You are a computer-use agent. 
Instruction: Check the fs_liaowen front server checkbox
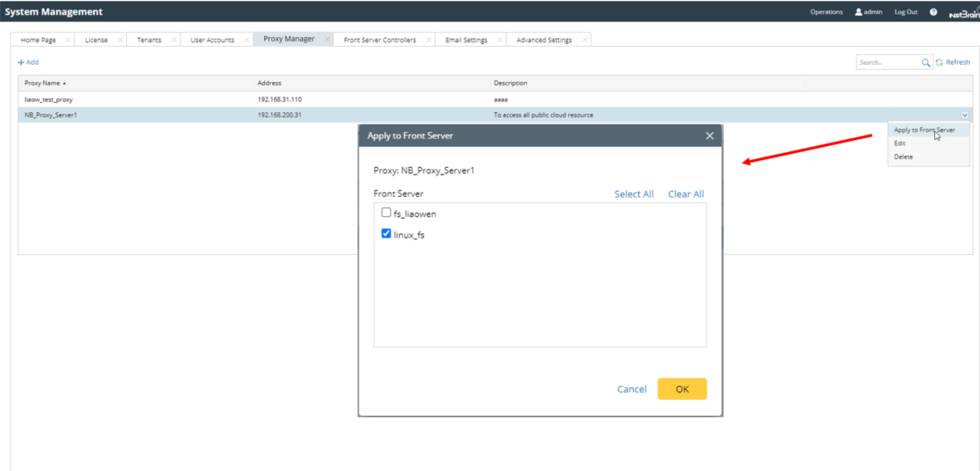pos(386,213)
